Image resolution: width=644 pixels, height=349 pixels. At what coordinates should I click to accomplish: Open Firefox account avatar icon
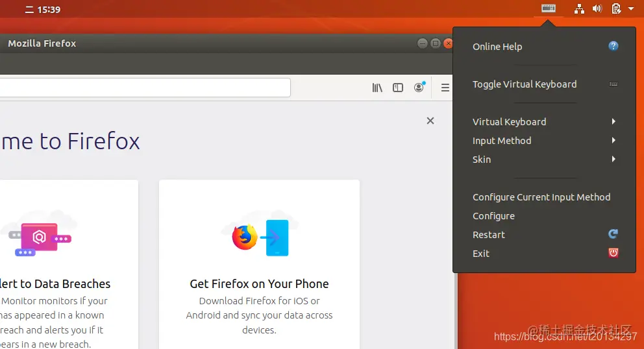click(419, 87)
